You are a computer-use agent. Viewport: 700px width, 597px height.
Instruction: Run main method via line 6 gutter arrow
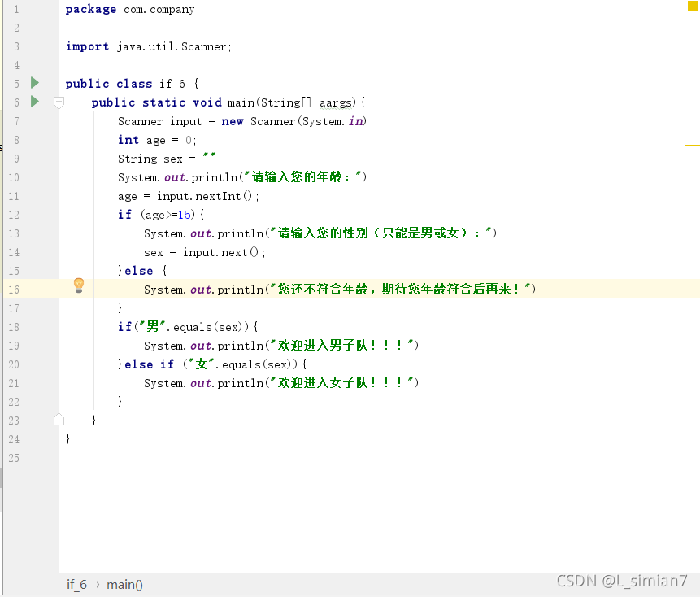(35, 102)
